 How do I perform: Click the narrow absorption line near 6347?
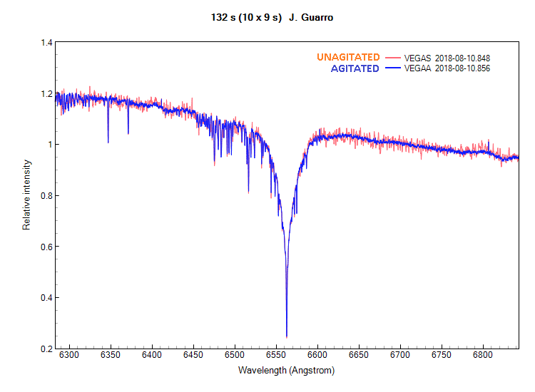pyautogui.click(x=108, y=140)
